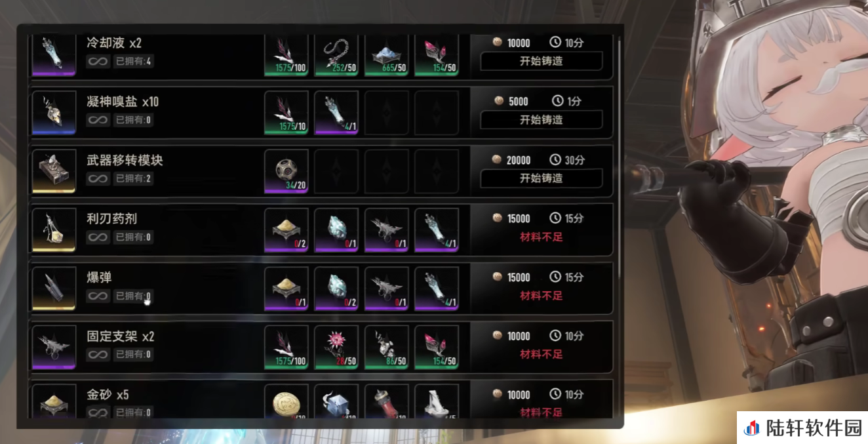Click the 已拥有:2 tag under 武器移转模块
Screen dimensions: 868x444
pyautogui.click(x=134, y=178)
